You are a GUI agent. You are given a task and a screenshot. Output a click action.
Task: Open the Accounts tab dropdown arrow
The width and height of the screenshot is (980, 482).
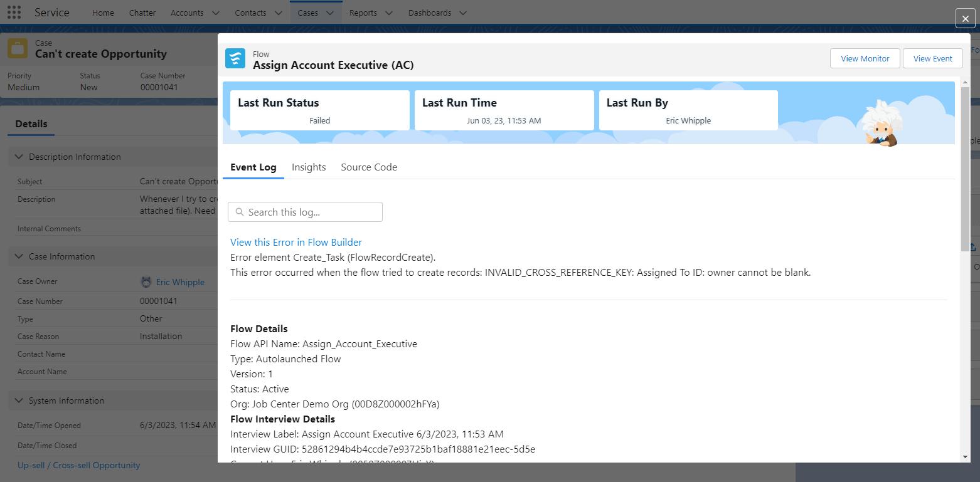pos(215,13)
